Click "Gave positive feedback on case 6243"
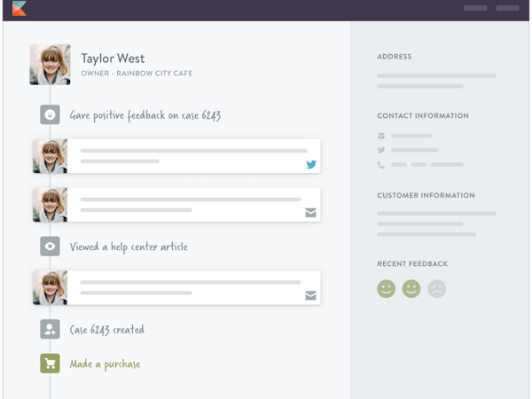Viewport: 532px width, 399px height. click(145, 115)
